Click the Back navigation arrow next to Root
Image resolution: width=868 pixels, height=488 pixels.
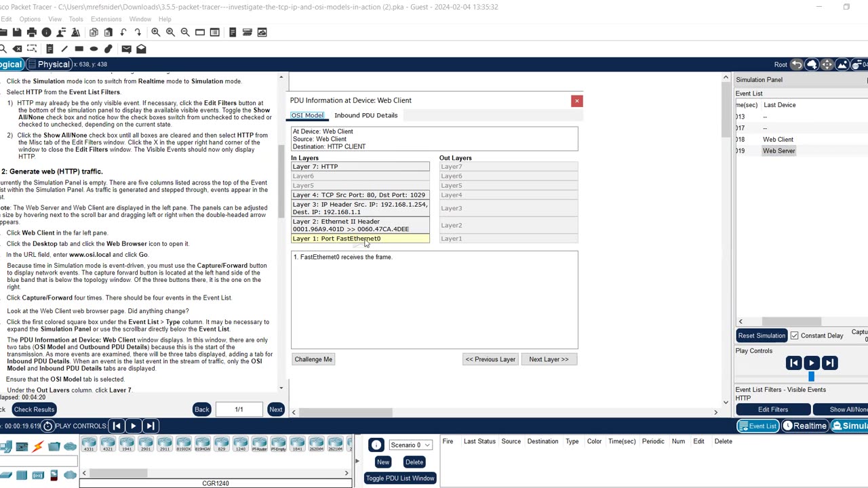[x=797, y=64]
